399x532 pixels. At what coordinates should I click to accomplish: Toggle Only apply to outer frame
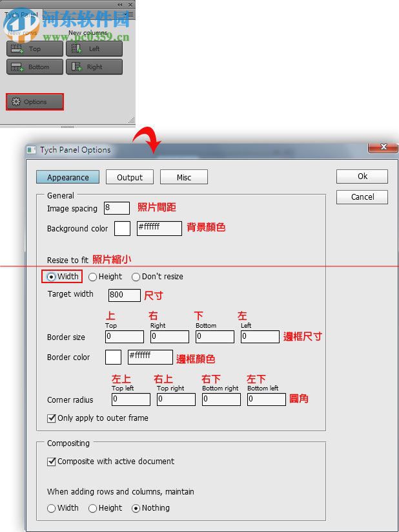[52, 418]
